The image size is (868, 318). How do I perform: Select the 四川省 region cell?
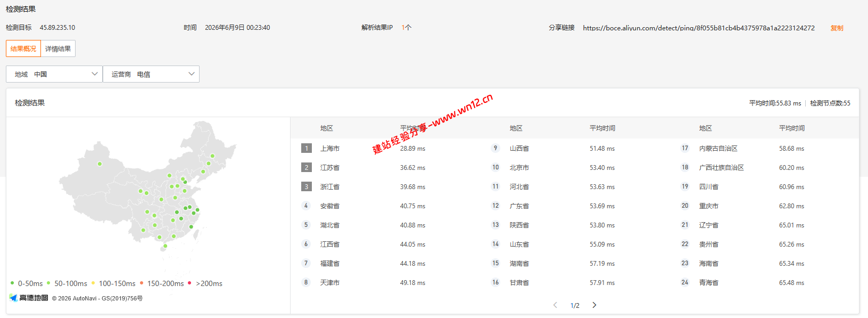[709, 187]
